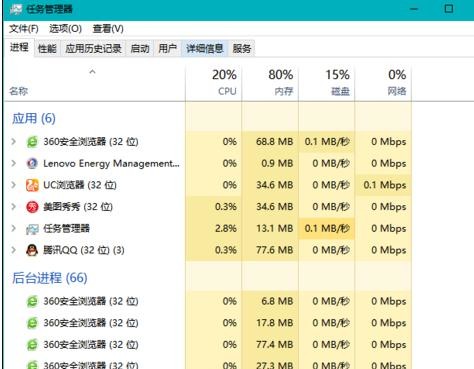Click the 77.6 MB memory cell

point(270,250)
